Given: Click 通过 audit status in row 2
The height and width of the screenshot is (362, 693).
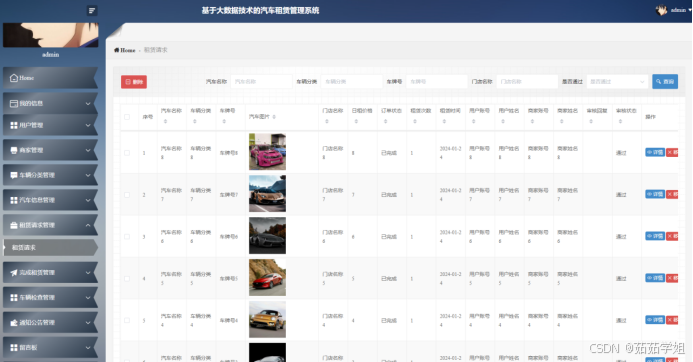Looking at the screenshot, I should (x=621, y=195).
